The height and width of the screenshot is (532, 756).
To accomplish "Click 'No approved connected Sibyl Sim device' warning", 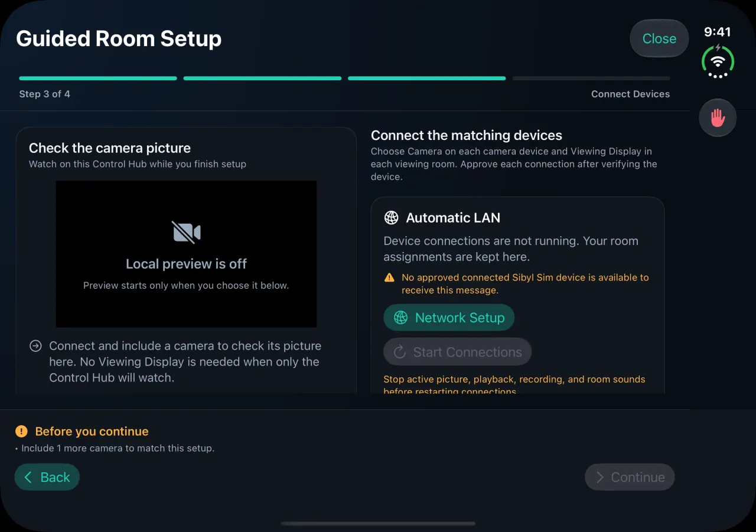I will point(525,283).
